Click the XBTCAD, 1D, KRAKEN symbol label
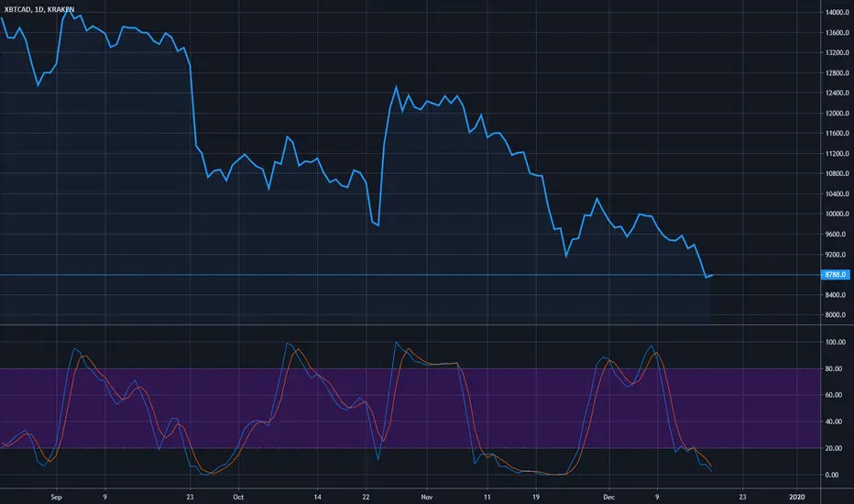 38,9
